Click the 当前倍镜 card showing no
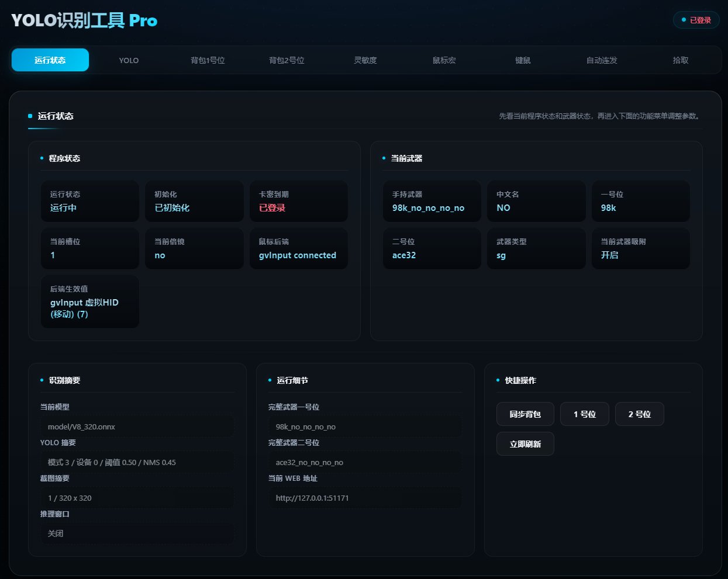The image size is (728, 579). click(x=194, y=248)
